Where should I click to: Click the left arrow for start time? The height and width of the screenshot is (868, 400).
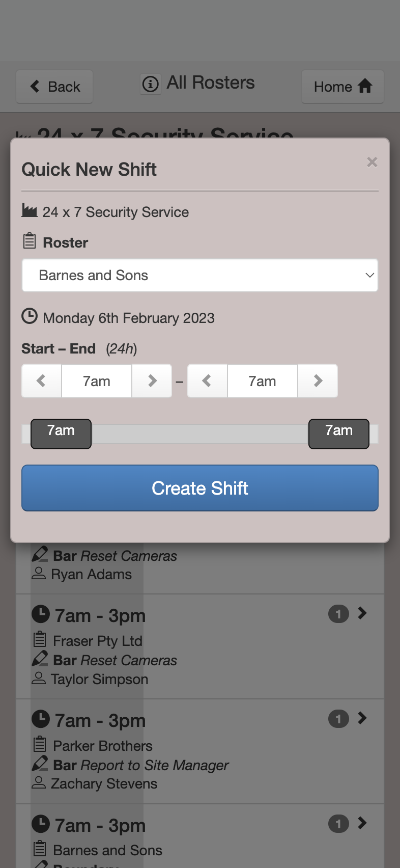tap(42, 381)
